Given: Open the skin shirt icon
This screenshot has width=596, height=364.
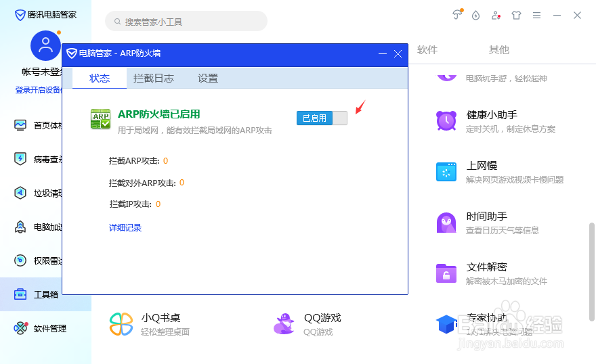Looking at the screenshot, I should click(x=516, y=15).
